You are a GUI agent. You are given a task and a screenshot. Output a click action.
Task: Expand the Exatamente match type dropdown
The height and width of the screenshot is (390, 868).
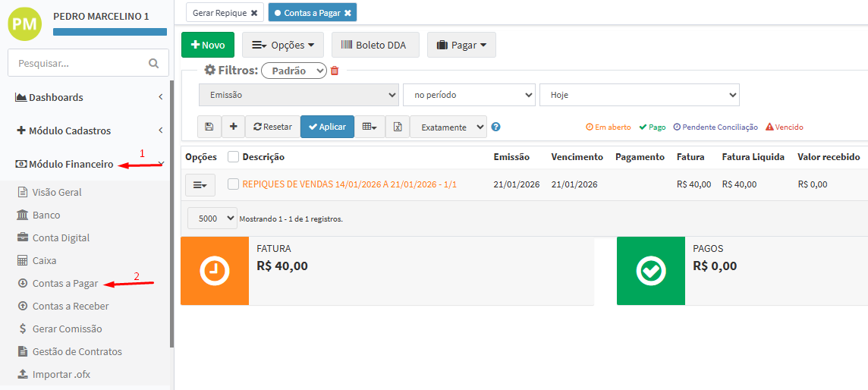click(448, 127)
